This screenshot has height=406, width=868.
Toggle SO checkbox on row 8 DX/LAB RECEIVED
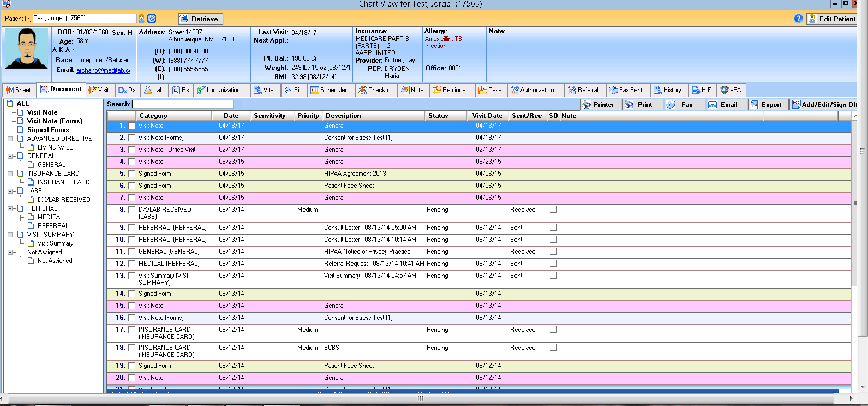click(x=553, y=210)
